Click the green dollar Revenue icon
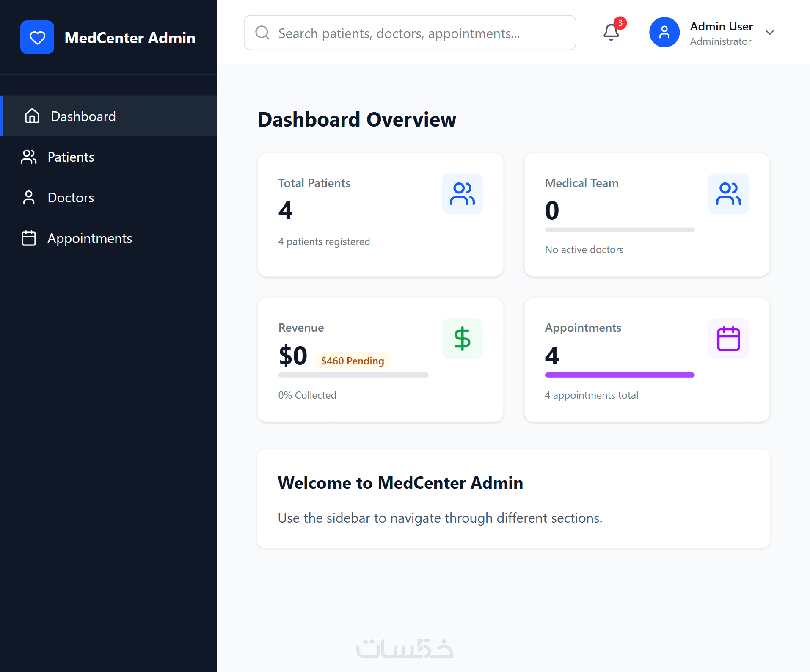The height and width of the screenshot is (672, 810). tap(462, 339)
